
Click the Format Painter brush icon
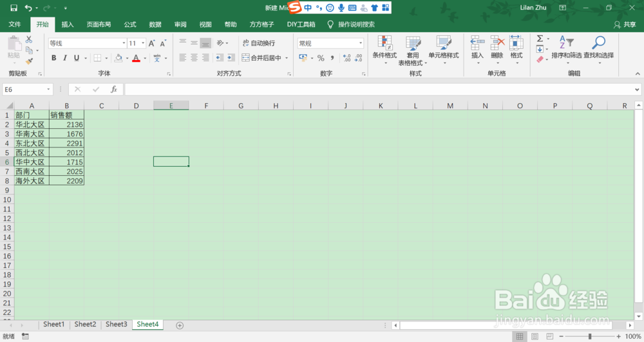pos(29,61)
